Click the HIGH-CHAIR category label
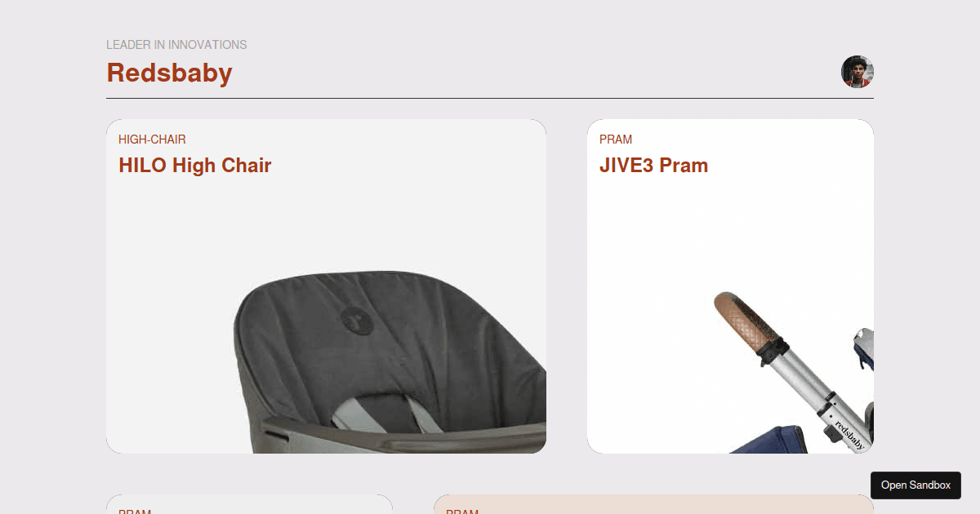 point(152,140)
